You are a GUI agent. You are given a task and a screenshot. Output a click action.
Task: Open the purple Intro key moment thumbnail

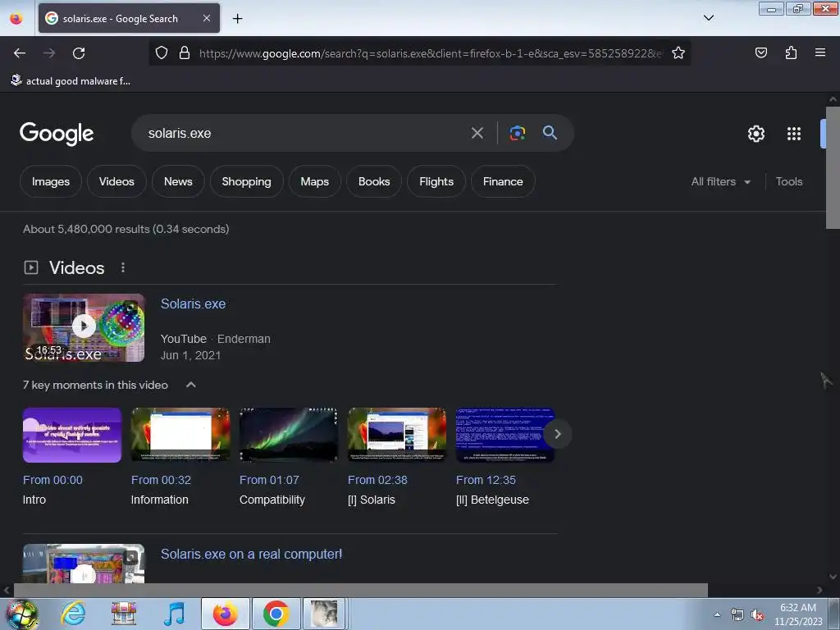72,435
